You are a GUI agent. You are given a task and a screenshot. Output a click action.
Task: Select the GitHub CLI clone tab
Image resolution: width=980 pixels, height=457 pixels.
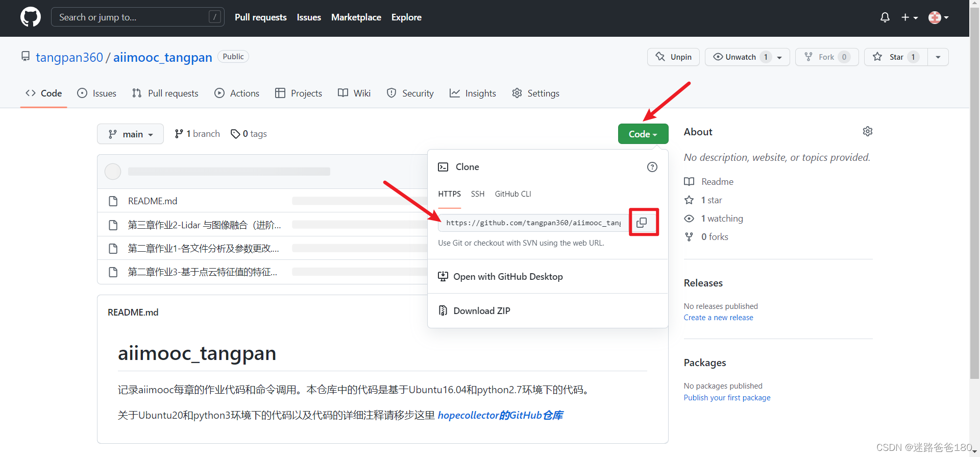(513, 194)
